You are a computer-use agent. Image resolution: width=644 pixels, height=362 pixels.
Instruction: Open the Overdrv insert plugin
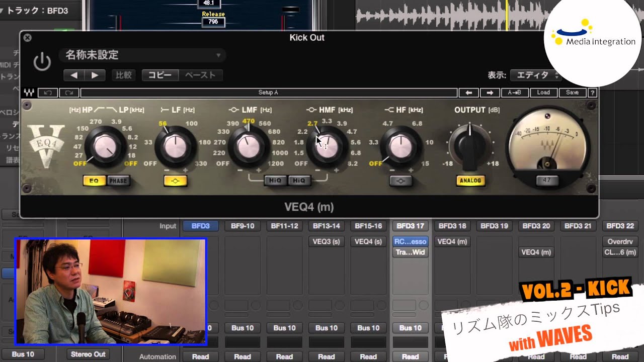(620, 242)
